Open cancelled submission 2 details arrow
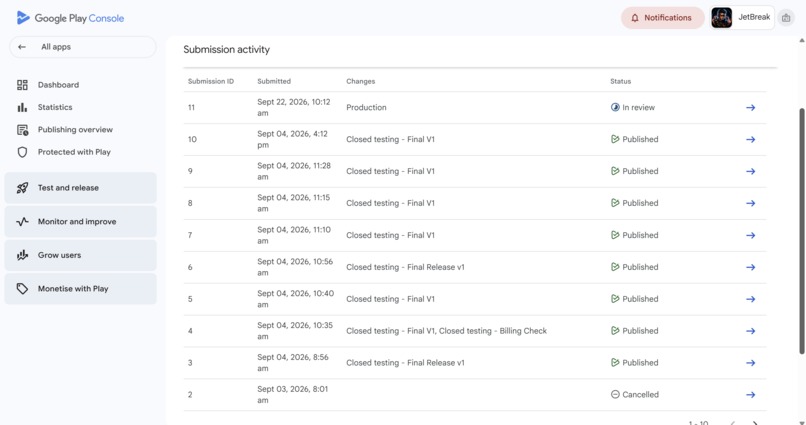The image size is (806, 425). [x=750, y=395]
